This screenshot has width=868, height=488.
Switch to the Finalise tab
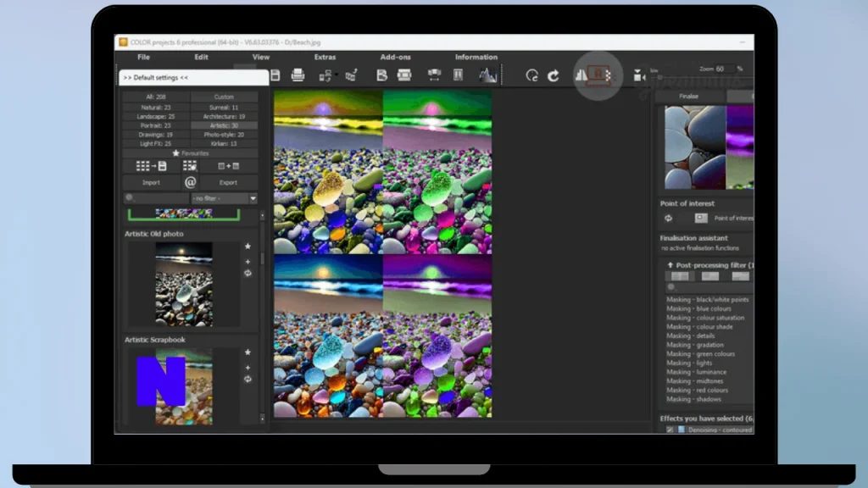coord(689,97)
